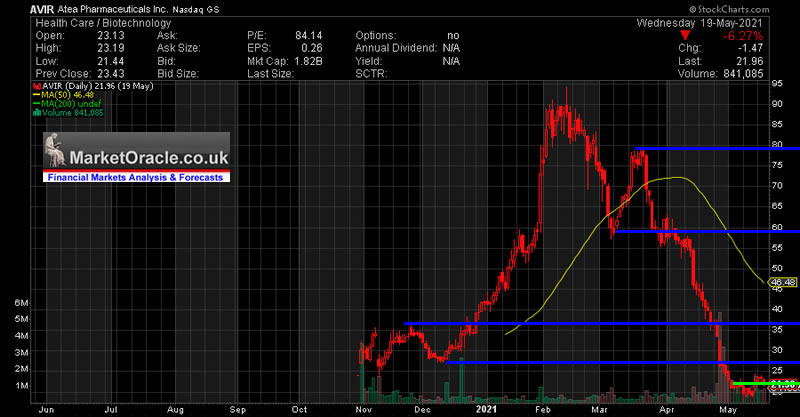Click the 6M volume axis label
The width and height of the screenshot is (800, 417).
click(21, 303)
